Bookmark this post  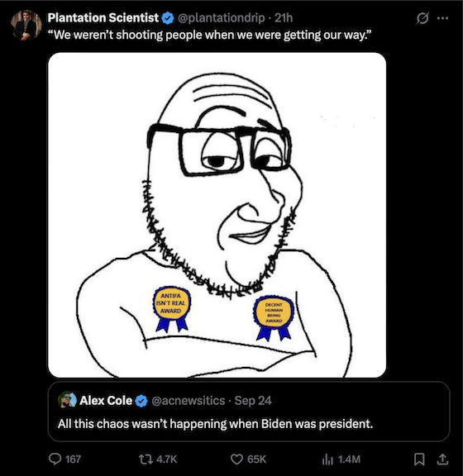click(x=419, y=459)
